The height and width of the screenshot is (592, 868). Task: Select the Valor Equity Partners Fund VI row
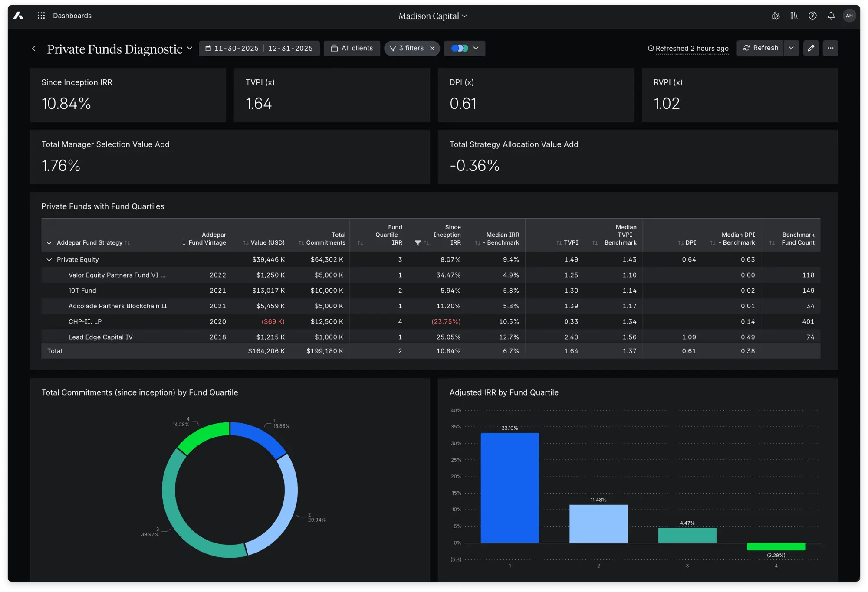coord(431,275)
